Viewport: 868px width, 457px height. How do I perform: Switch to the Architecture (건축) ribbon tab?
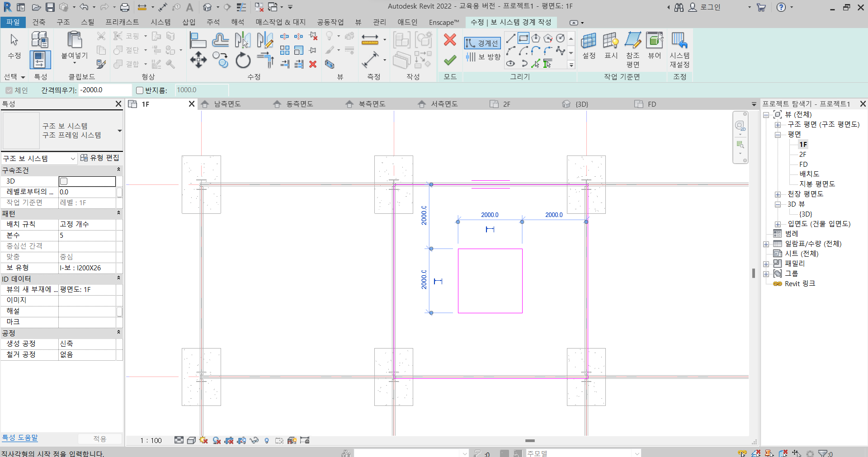pos(39,22)
